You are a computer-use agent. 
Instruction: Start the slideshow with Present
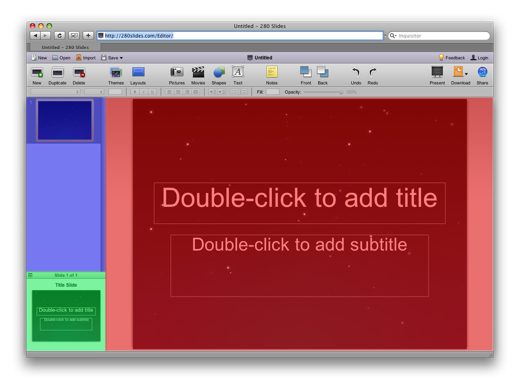click(437, 72)
